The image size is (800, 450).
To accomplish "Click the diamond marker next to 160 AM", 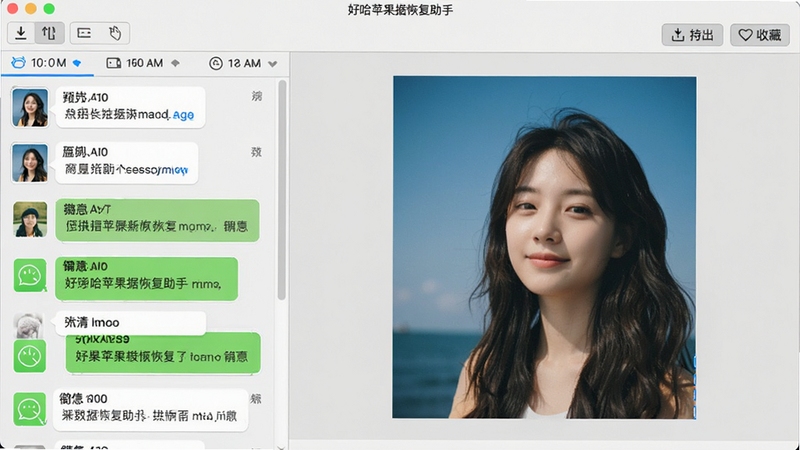I will tap(176, 63).
